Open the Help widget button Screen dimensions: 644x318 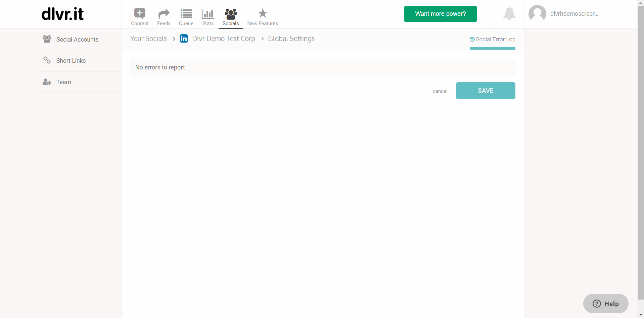pyautogui.click(x=606, y=304)
